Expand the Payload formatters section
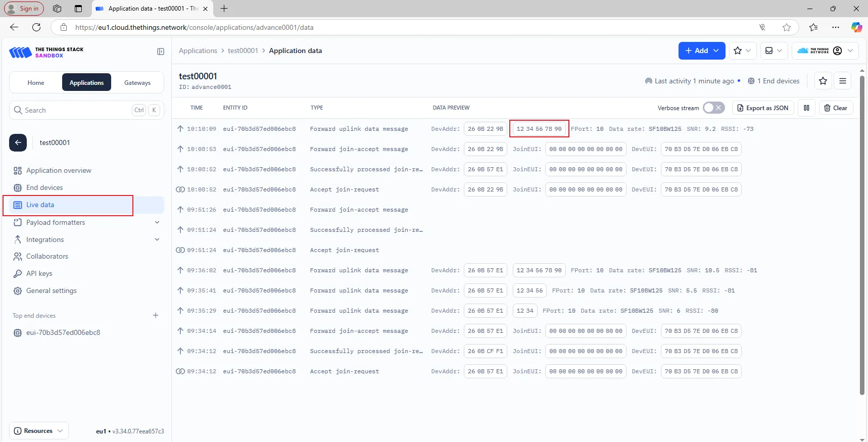The image size is (868, 442). pyautogui.click(x=157, y=222)
